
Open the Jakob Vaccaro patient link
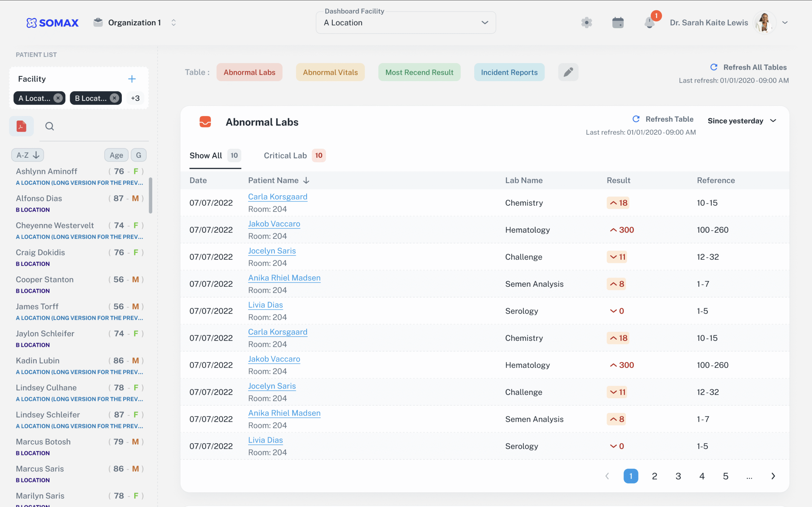(x=274, y=224)
